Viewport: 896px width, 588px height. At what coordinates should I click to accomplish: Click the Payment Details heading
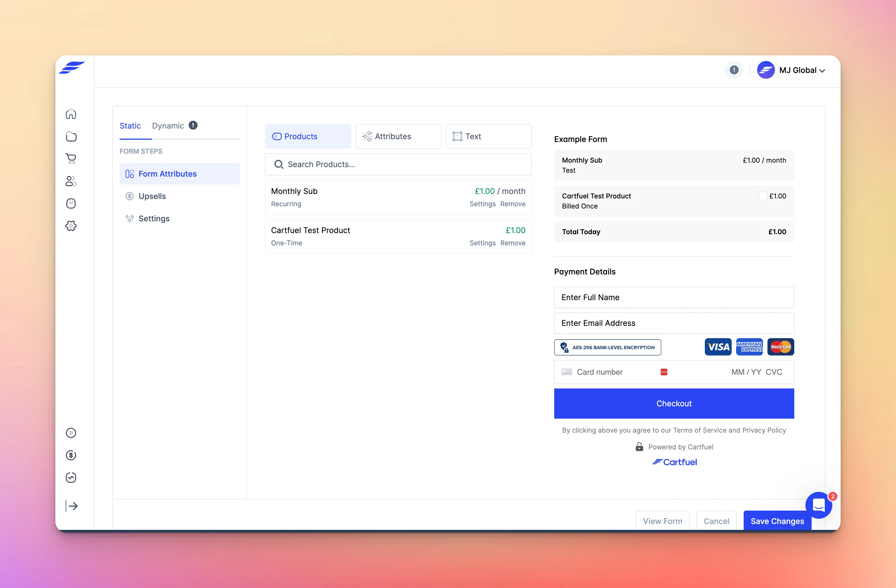pyautogui.click(x=585, y=272)
